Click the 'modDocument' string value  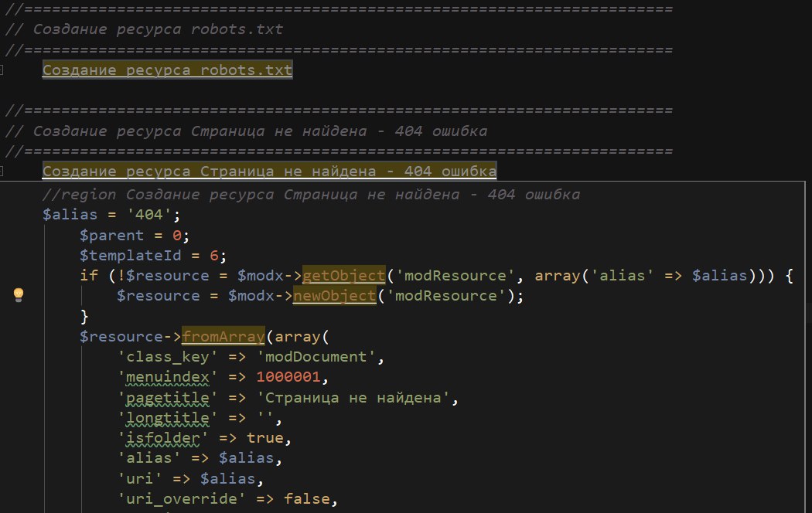316,357
